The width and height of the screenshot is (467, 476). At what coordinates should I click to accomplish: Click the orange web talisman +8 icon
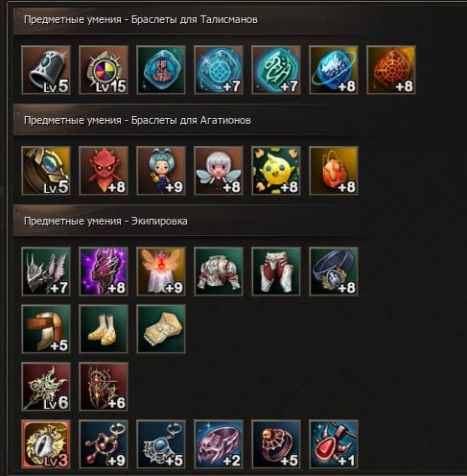coord(391,70)
